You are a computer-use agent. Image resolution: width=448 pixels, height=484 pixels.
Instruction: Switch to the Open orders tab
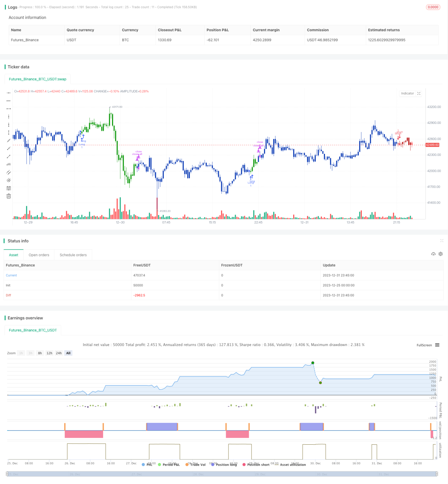tap(39, 255)
